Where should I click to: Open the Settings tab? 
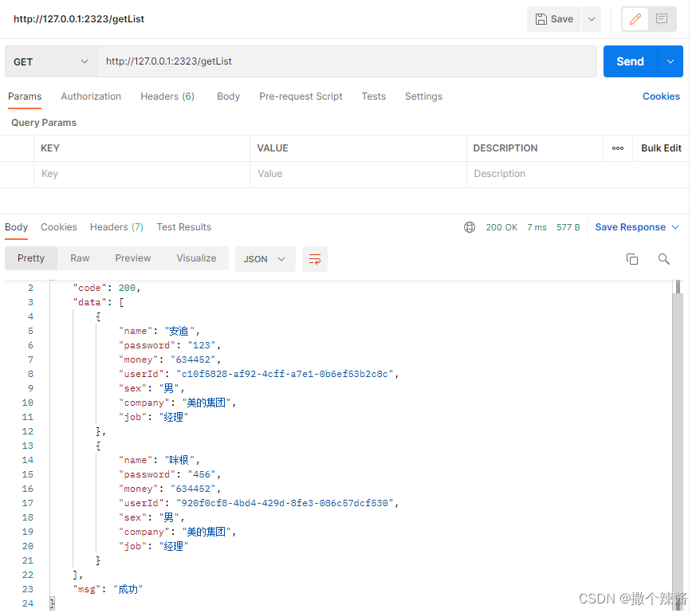tap(423, 96)
